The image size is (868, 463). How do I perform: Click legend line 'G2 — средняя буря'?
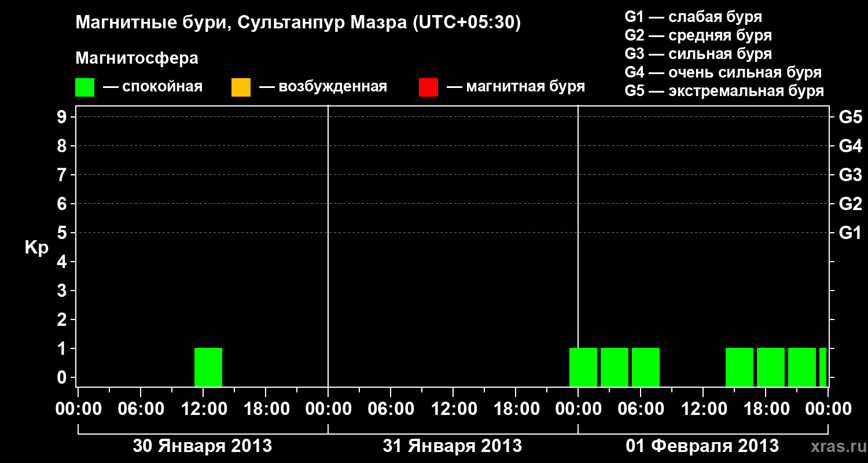click(x=698, y=35)
